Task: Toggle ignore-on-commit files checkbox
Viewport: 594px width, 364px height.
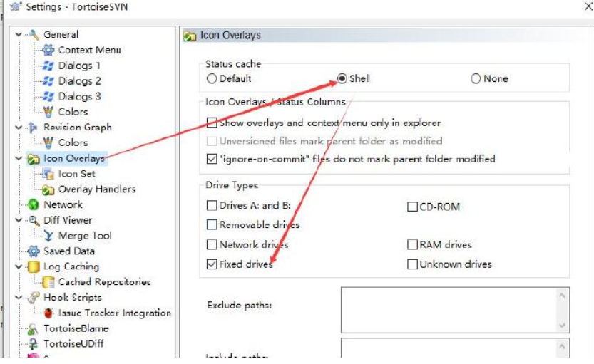Action: pos(212,159)
